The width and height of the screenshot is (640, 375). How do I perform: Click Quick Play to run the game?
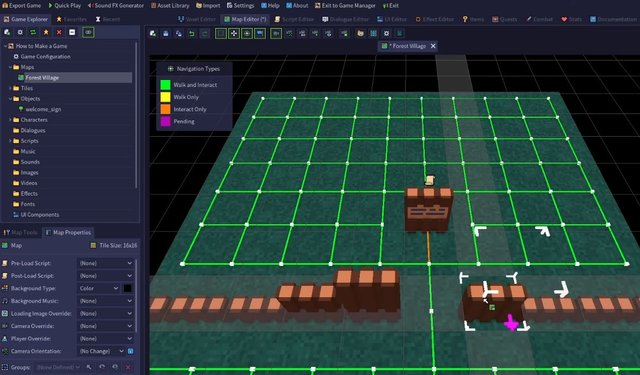pos(64,6)
